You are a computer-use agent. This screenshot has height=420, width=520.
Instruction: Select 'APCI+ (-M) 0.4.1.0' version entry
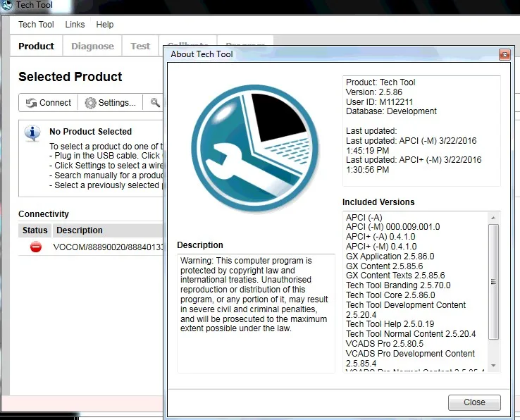coord(381,247)
